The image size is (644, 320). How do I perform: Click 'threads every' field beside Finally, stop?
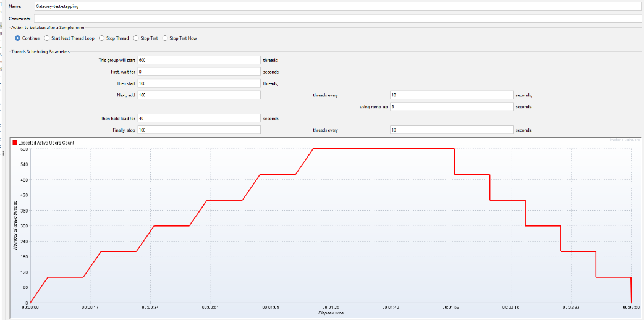451,130
